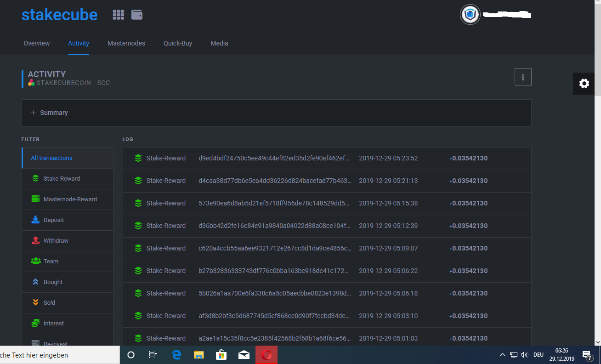601x364 pixels.
Task: Click the Bought filter icon
Action: 35,282
